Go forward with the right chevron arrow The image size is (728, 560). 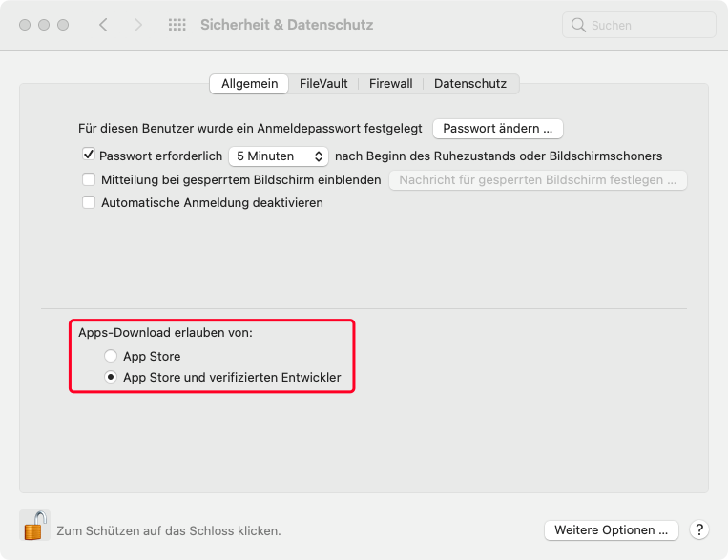(138, 25)
